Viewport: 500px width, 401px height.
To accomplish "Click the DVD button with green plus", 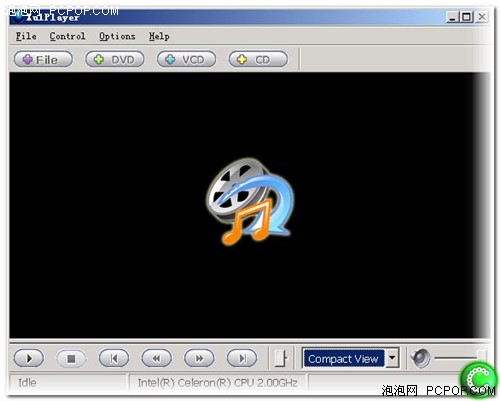I will [x=115, y=59].
